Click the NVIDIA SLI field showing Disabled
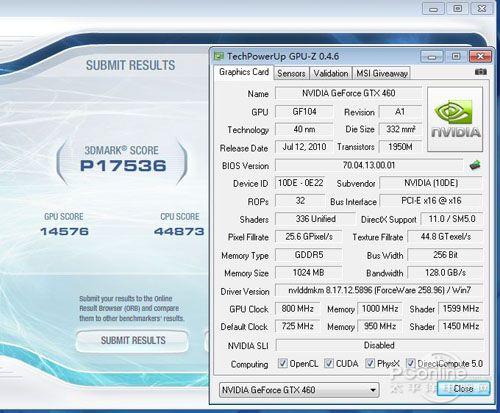 [x=379, y=345]
